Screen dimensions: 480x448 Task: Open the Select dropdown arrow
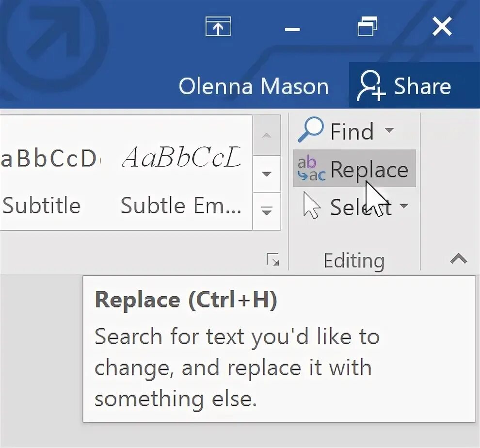pos(403,206)
